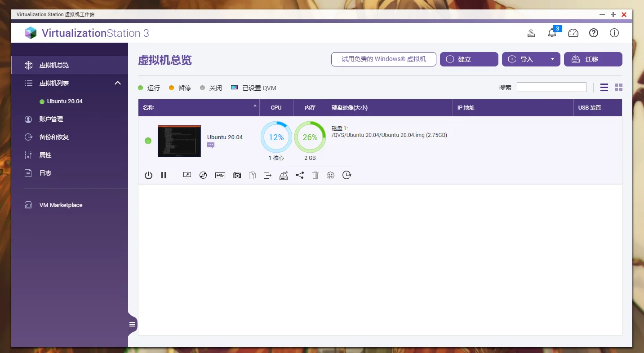Open 备份和恢复 in the sidebar

[70, 137]
